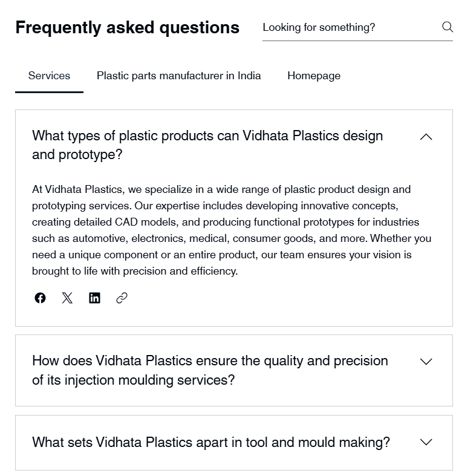Image resolution: width=459 pixels, height=476 pixels.
Task: Click the magnifying glass search icon
Action: click(448, 27)
